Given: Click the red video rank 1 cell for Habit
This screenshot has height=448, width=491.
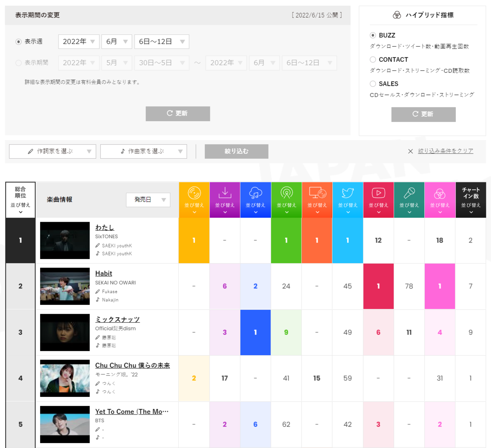Looking at the screenshot, I should pyautogui.click(x=378, y=286).
